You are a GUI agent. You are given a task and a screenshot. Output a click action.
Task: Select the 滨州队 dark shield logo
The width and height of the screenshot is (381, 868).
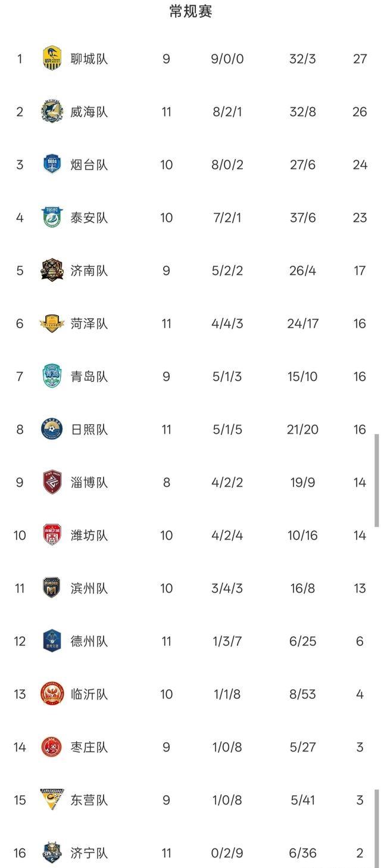tap(52, 588)
